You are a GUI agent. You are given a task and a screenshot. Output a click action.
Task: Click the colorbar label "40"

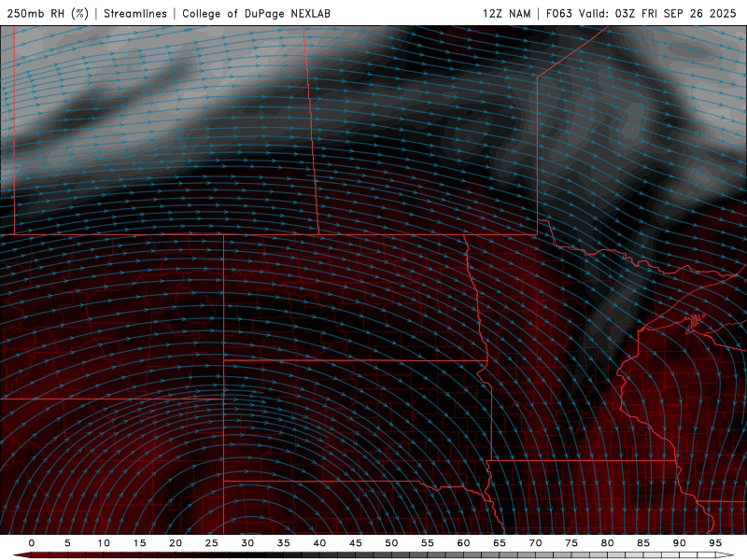click(319, 543)
